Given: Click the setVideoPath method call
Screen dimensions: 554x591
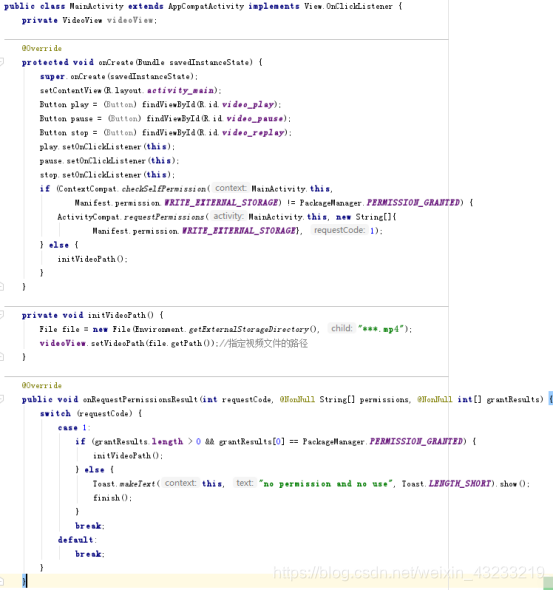Looking at the screenshot, I should [x=117, y=343].
